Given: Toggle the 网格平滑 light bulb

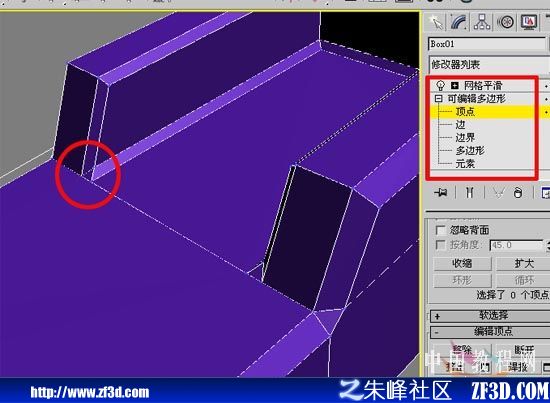Looking at the screenshot, I should click(x=440, y=85).
